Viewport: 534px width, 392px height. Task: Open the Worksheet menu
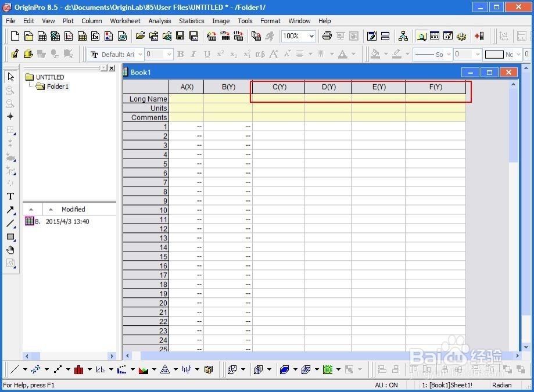[x=125, y=21]
